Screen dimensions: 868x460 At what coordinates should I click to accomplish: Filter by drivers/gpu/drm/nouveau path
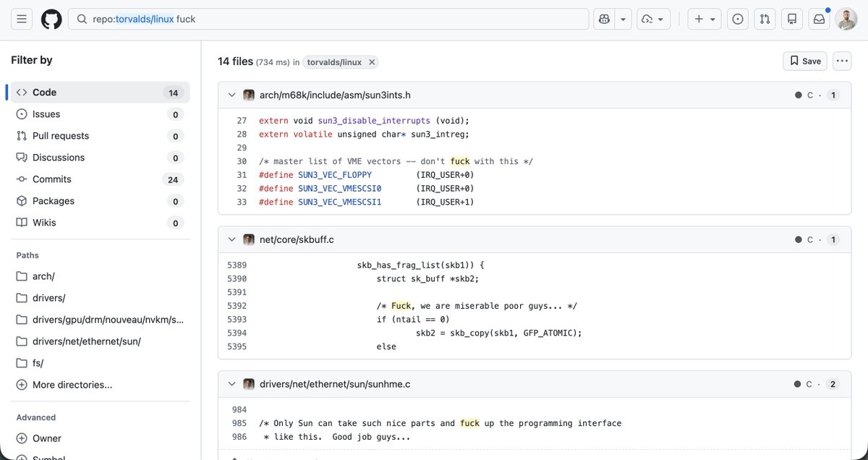click(x=100, y=320)
